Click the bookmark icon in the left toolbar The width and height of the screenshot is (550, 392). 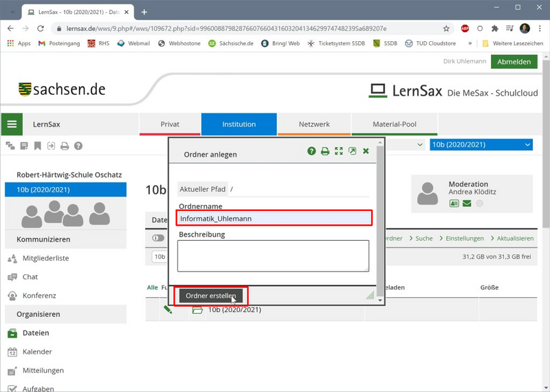click(x=37, y=146)
